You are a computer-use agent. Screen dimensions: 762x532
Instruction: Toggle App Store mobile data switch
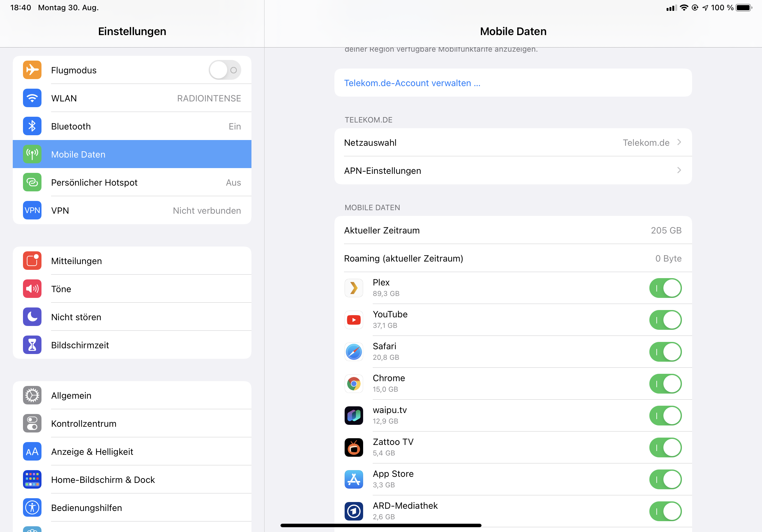point(665,479)
